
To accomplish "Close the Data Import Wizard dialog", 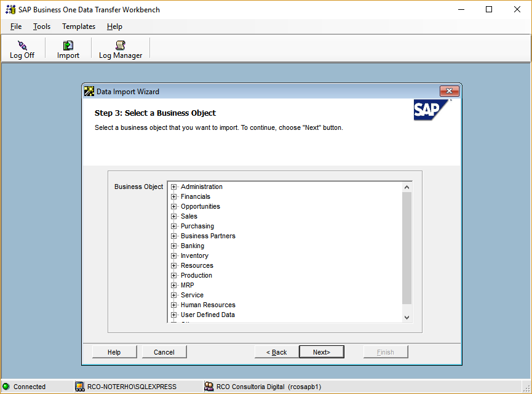I will coord(449,91).
